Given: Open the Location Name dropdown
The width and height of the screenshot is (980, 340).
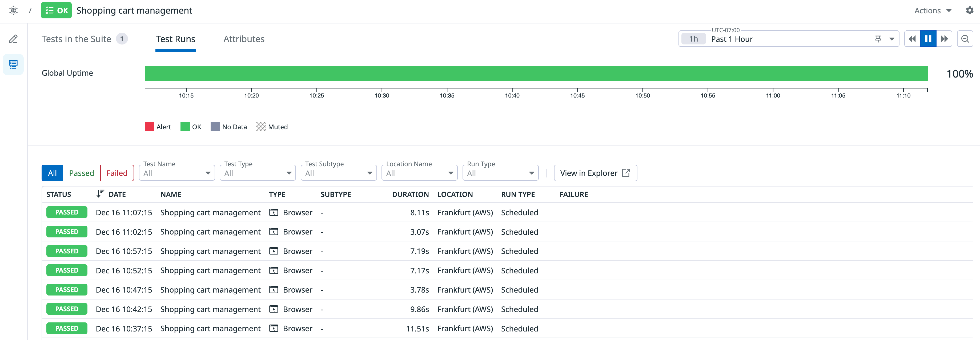Looking at the screenshot, I should (419, 173).
